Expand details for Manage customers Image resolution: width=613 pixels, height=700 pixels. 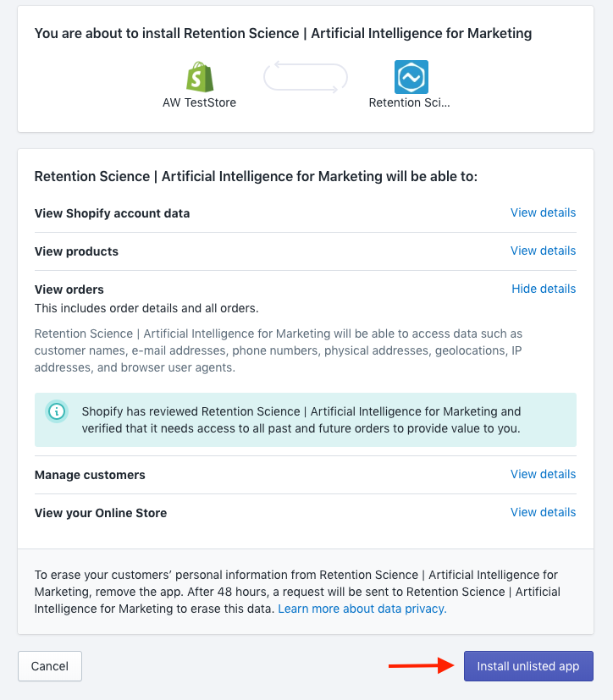coord(543,474)
